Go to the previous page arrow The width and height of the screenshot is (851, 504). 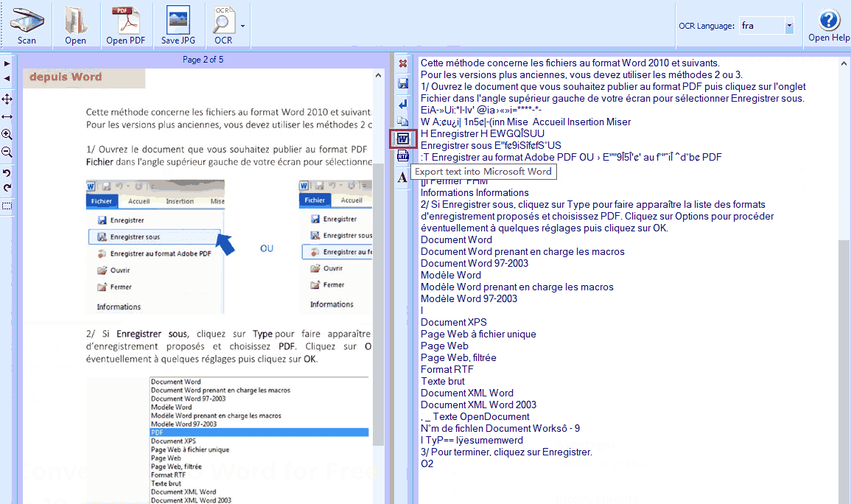(x=7, y=79)
